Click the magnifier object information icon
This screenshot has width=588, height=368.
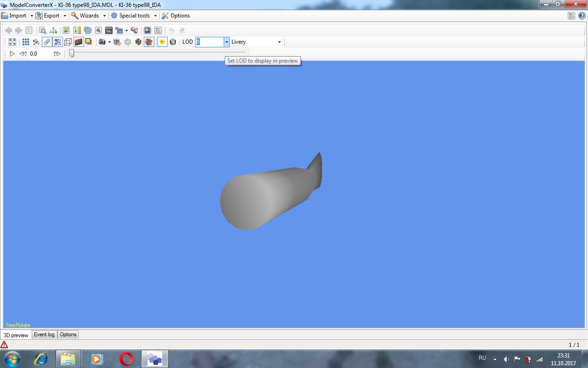click(x=43, y=30)
